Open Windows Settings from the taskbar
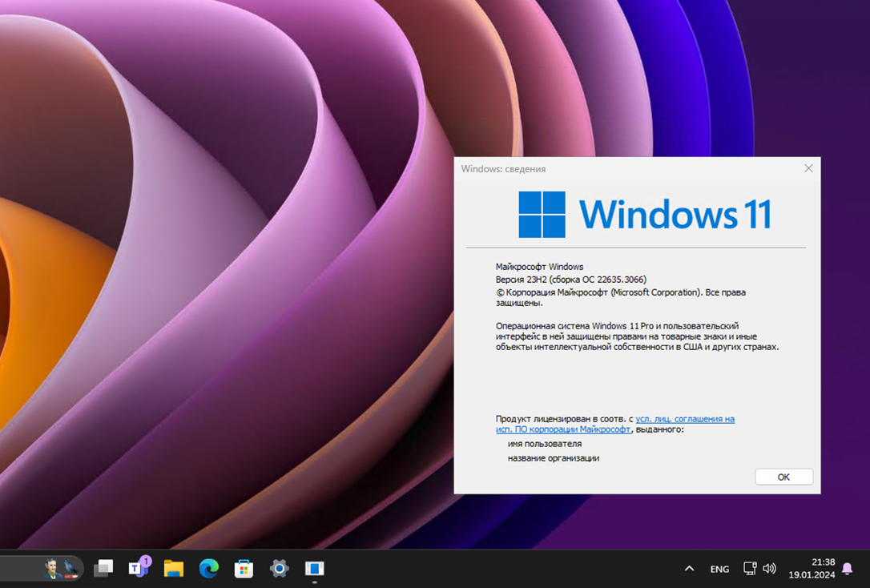The image size is (870, 588). pos(279,568)
